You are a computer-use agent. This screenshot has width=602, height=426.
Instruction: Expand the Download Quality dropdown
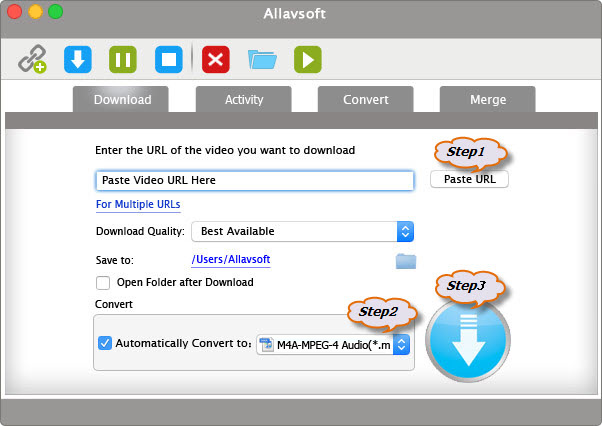pos(303,231)
